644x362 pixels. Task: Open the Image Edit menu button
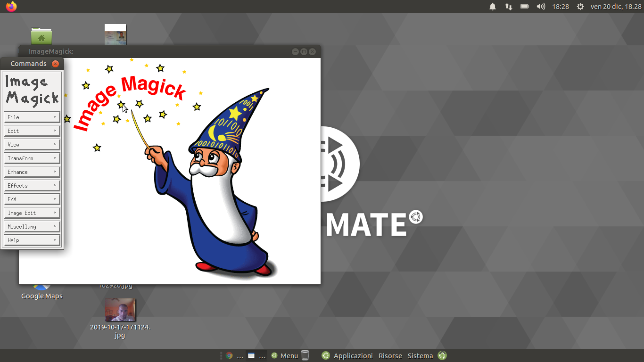32,213
